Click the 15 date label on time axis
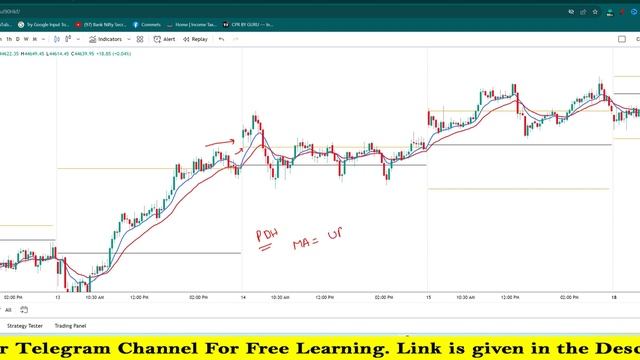 [429, 298]
